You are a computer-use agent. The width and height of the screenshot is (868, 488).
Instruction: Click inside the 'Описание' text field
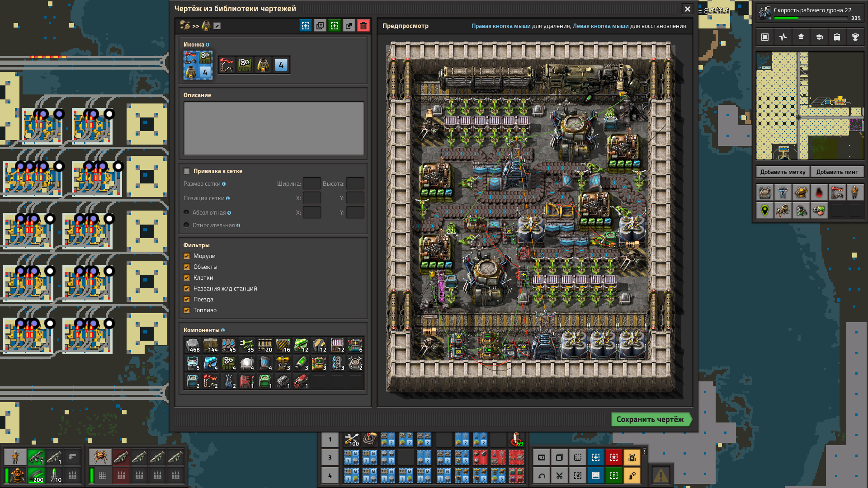[274, 128]
